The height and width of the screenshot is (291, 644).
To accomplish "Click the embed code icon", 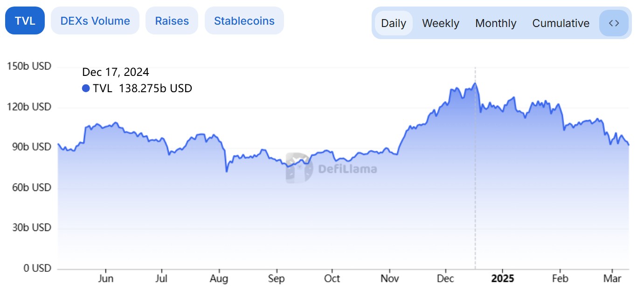I will coord(614,23).
